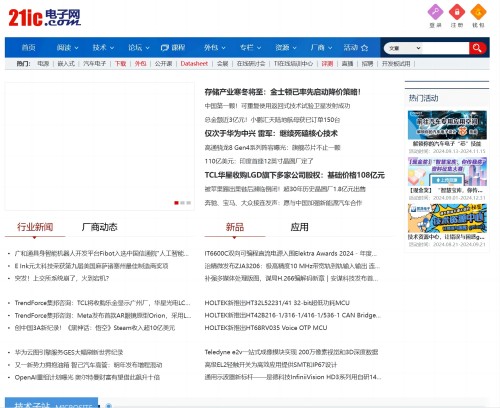Open 汽车电子 activity banner thumbnail
The image size is (500, 408).
click(447, 125)
